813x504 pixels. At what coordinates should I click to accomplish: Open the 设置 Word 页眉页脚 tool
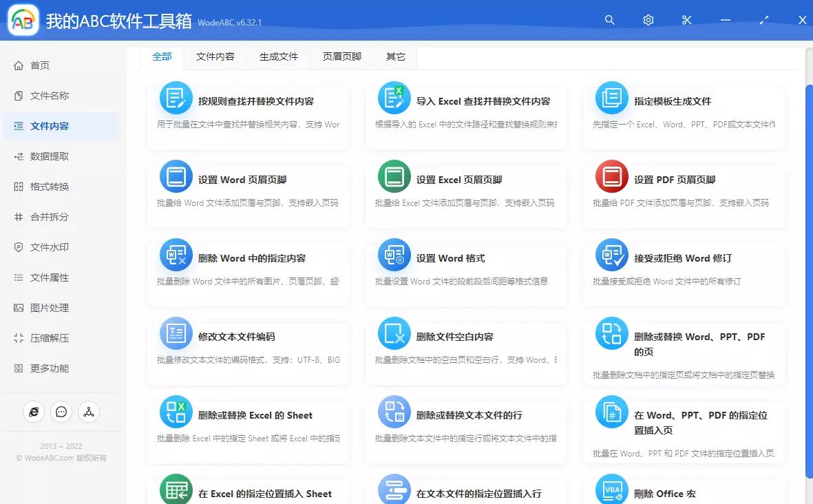point(248,192)
